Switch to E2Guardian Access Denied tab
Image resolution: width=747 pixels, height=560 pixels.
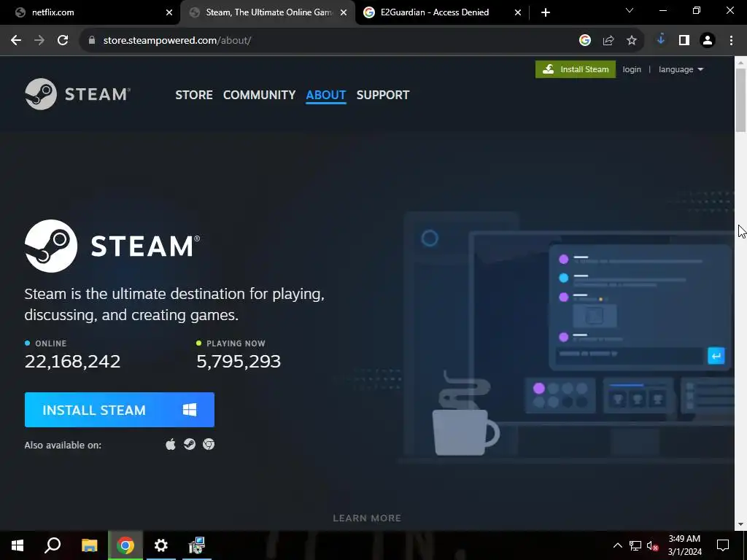click(441, 12)
